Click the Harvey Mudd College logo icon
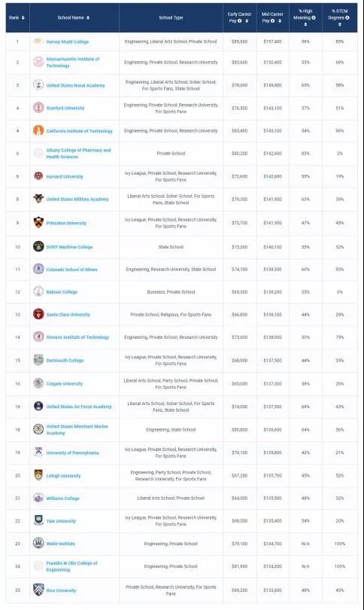364x610 pixels. (38, 41)
